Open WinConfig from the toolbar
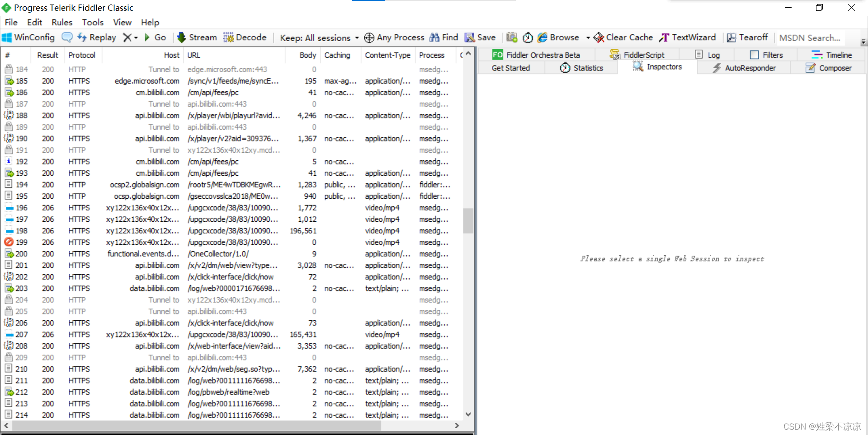The width and height of the screenshot is (868, 435). coord(28,37)
